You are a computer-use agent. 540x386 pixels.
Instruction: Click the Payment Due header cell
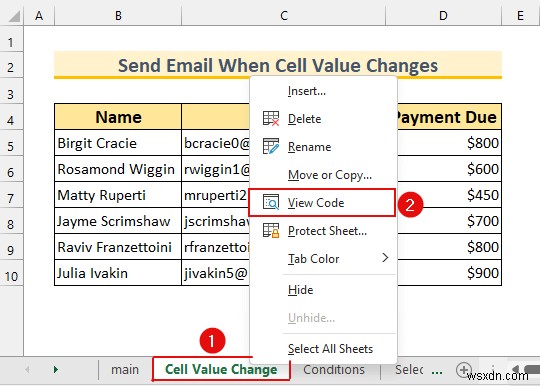click(449, 117)
